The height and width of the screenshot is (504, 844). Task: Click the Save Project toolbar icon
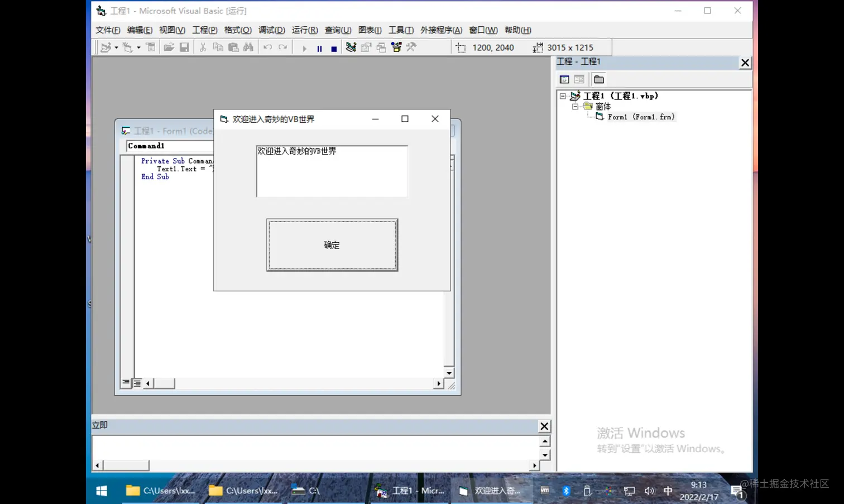[x=184, y=47]
